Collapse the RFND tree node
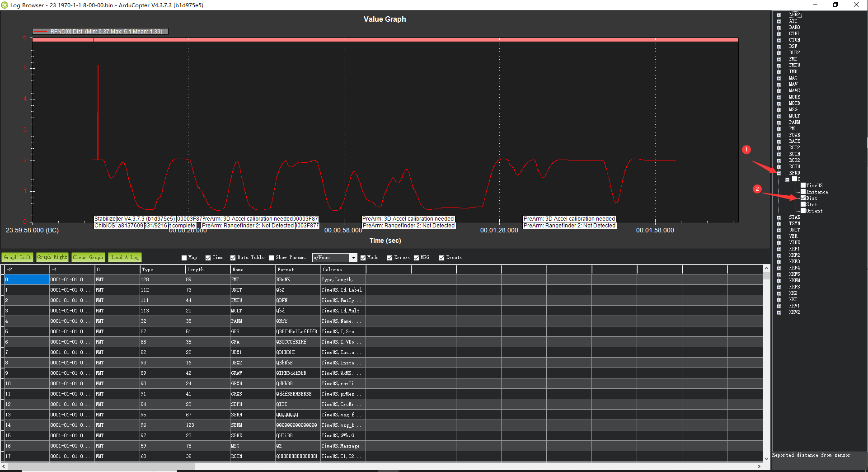 point(779,173)
